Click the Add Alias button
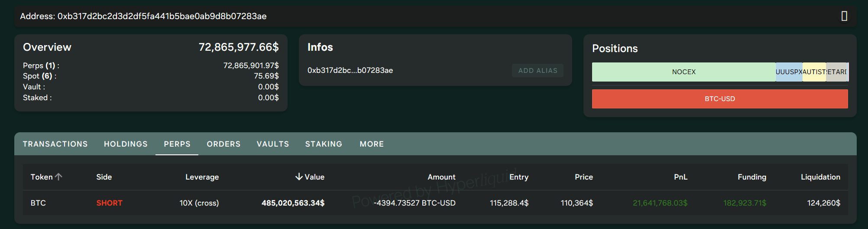868x229 pixels. (538, 71)
